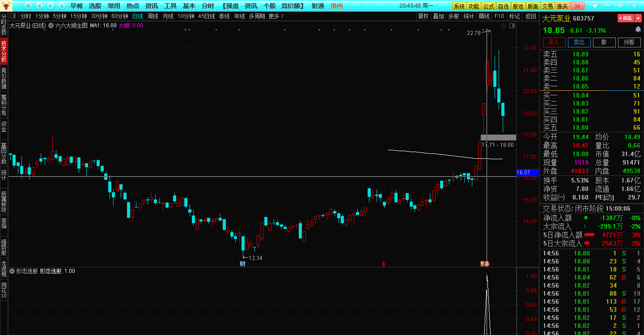Screen dimensions: 644x335
Task: Click the 财 marker on the timeline
Action: [242, 264]
